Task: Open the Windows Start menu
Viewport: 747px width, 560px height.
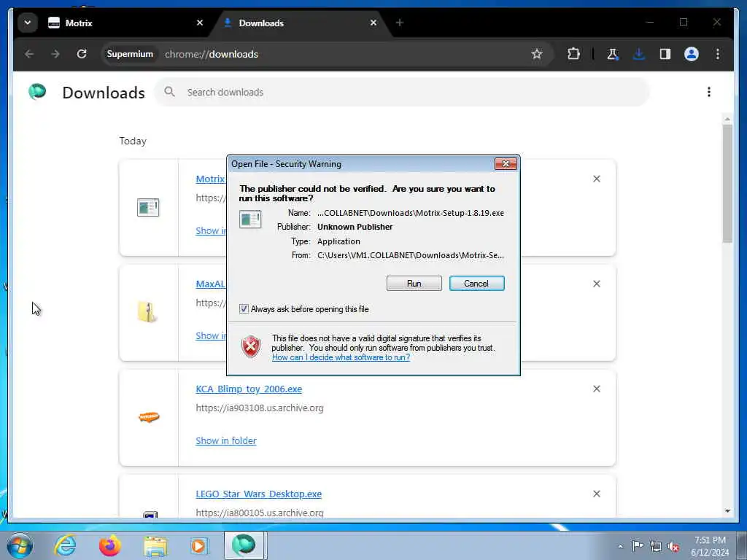Action: point(20,545)
